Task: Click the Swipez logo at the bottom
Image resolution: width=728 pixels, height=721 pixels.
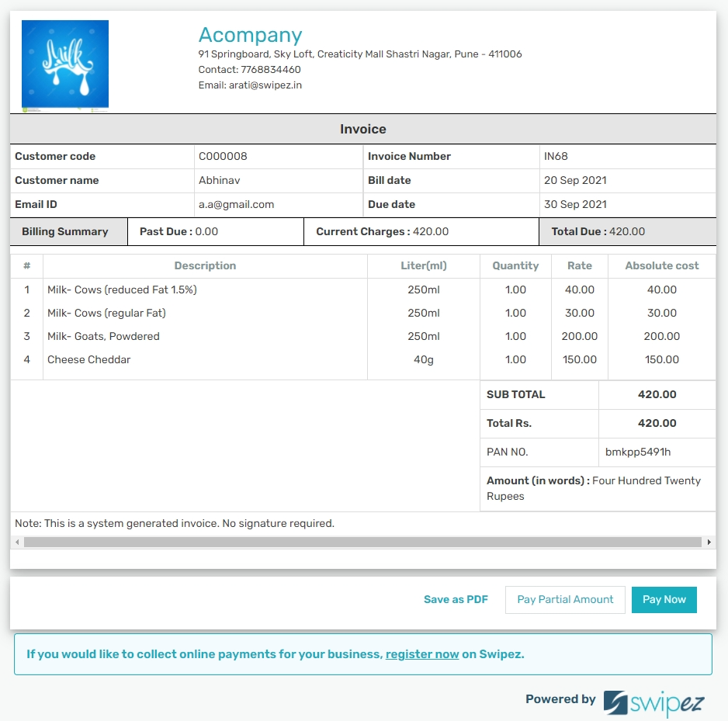Action: click(x=656, y=704)
